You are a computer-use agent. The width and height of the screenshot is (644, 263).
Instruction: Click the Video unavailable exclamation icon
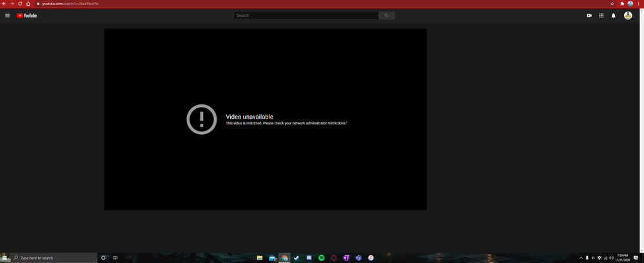202,119
